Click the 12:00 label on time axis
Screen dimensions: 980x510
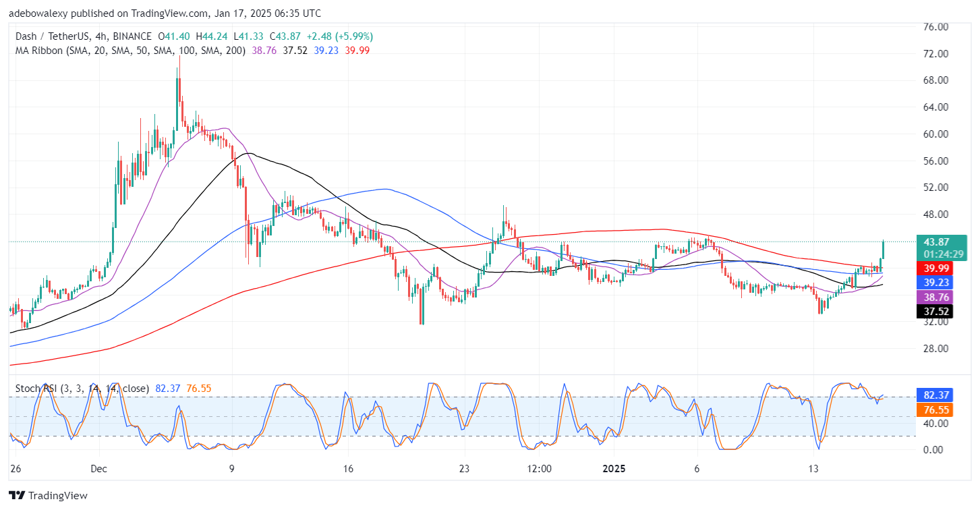(x=540, y=468)
